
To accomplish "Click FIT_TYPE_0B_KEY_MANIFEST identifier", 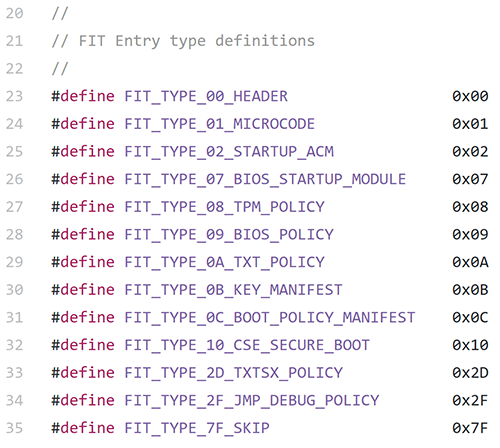I will coord(233,290).
